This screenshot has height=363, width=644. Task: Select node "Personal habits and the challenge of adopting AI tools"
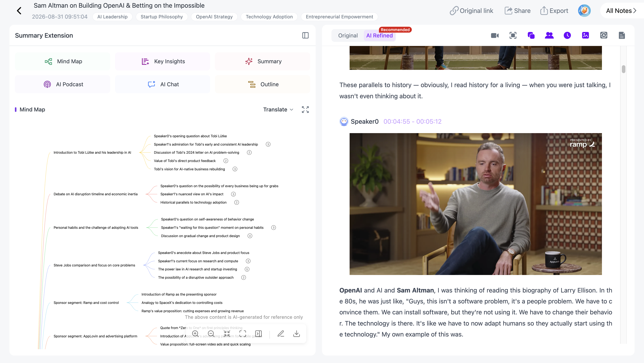tap(96, 228)
